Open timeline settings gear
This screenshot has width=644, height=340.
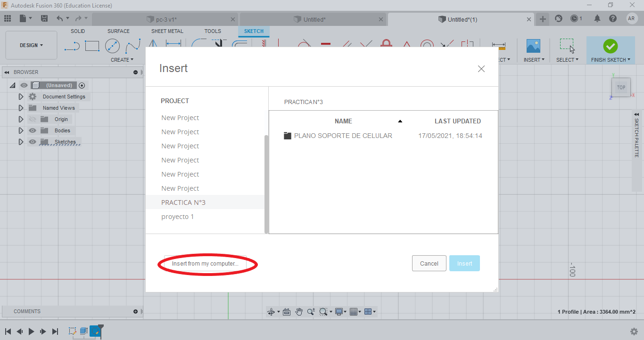pos(634,331)
